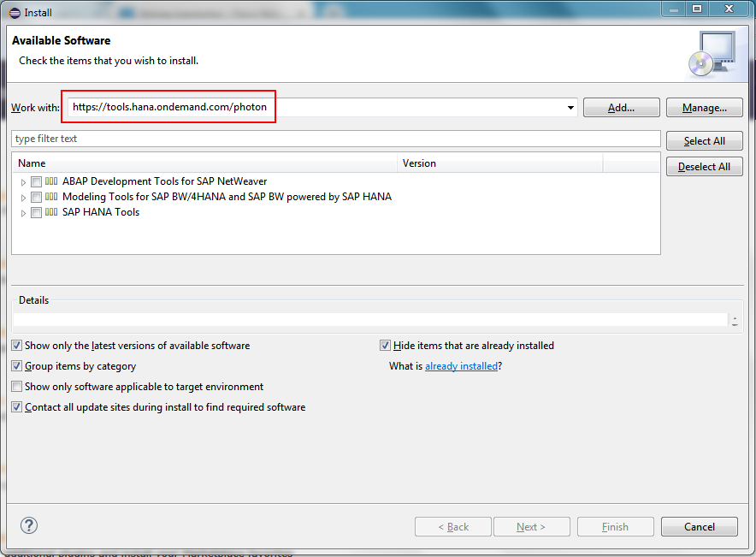Click the < Back button
756x557 pixels.
click(x=452, y=526)
